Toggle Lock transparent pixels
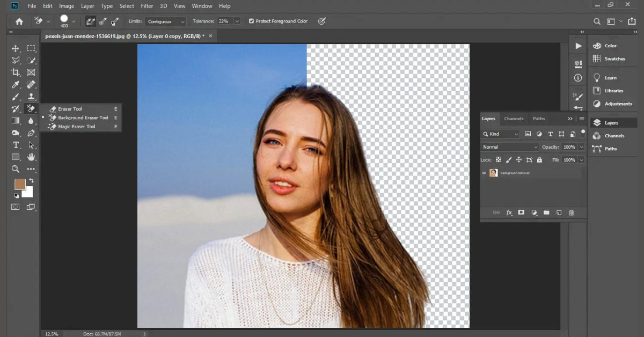The width and height of the screenshot is (644, 337). [x=499, y=160]
